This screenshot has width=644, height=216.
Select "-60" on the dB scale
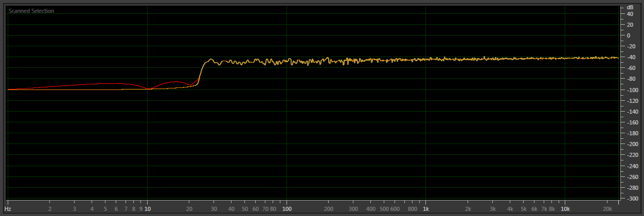point(630,68)
